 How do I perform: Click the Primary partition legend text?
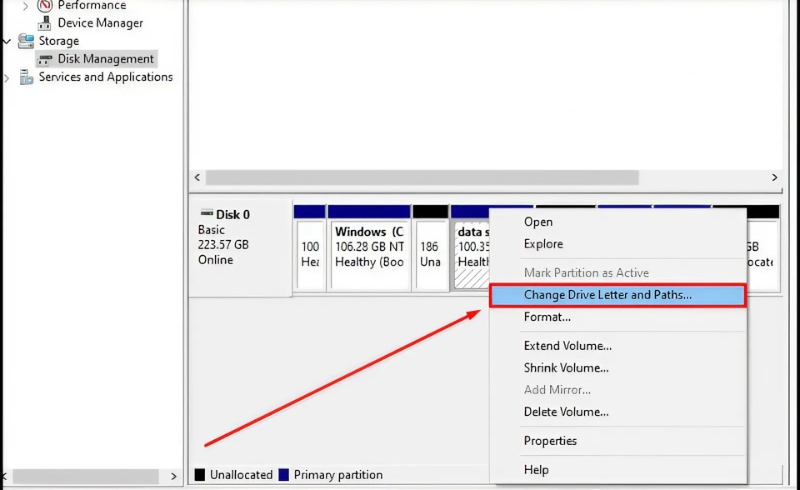pos(338,475)
